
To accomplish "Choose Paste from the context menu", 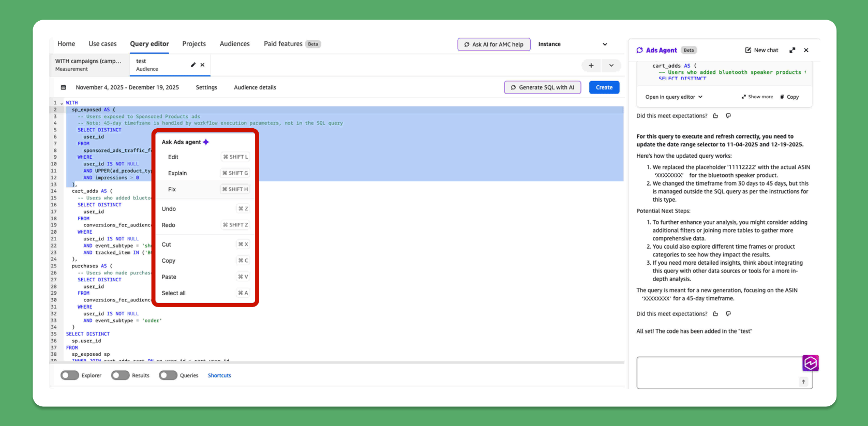I will 205,277.
